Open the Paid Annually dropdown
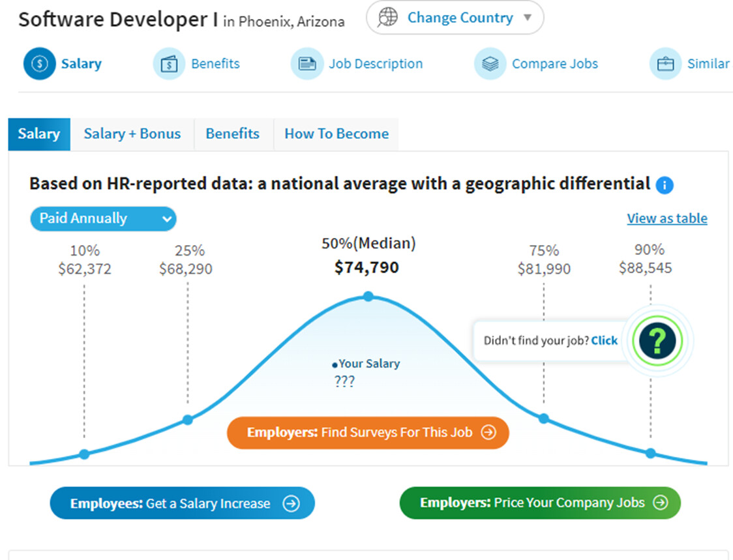This screenshot has width=733, height=560. point(103,219)
